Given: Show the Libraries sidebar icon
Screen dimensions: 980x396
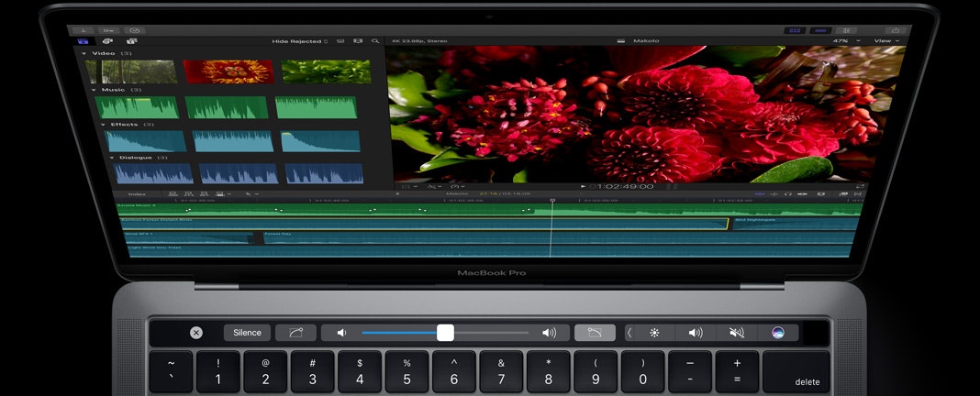Looking at the screenshot, I should tap(83, 41).
